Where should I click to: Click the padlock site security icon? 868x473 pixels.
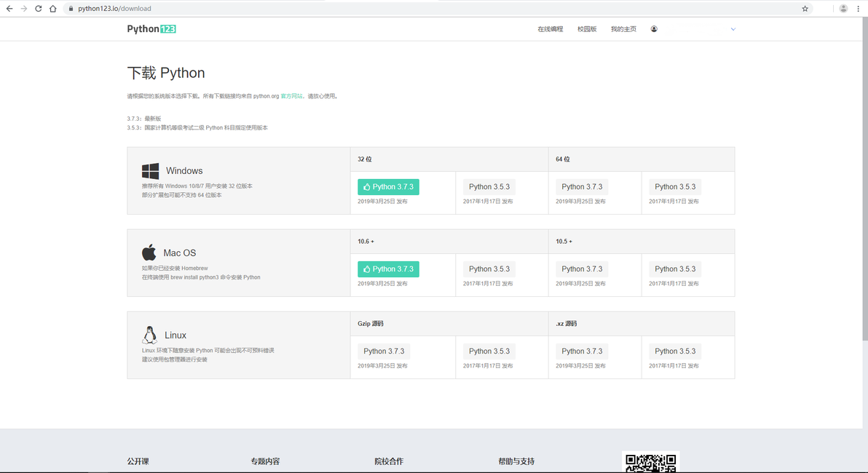(x=71, y=8)
